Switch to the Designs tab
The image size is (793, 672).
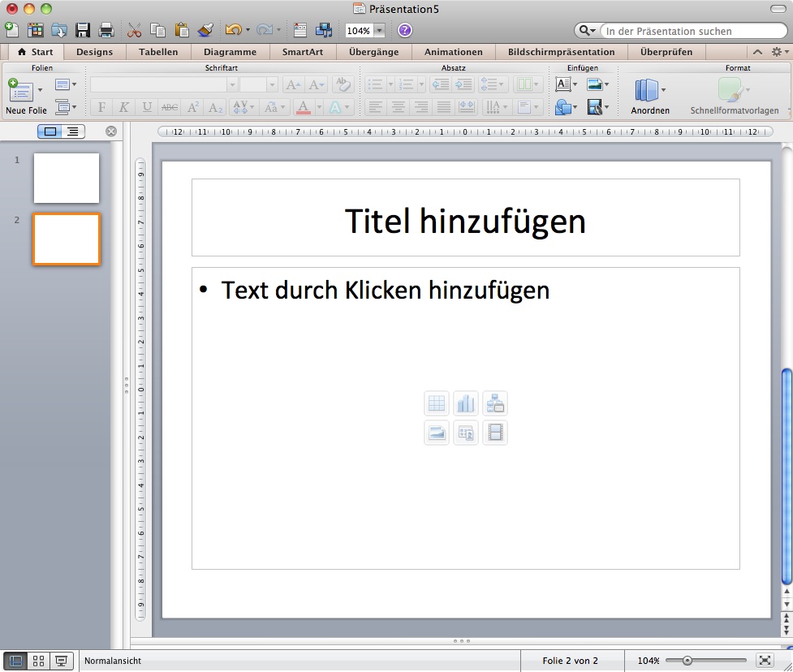click(94, 52)
